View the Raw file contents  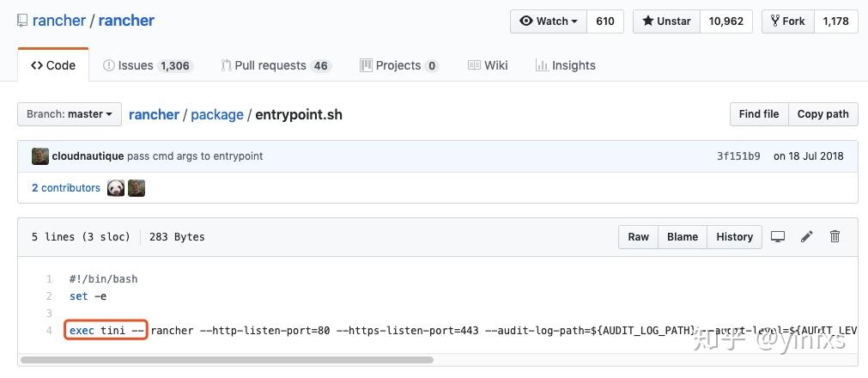pyautogui.click(x=638, y=237)
